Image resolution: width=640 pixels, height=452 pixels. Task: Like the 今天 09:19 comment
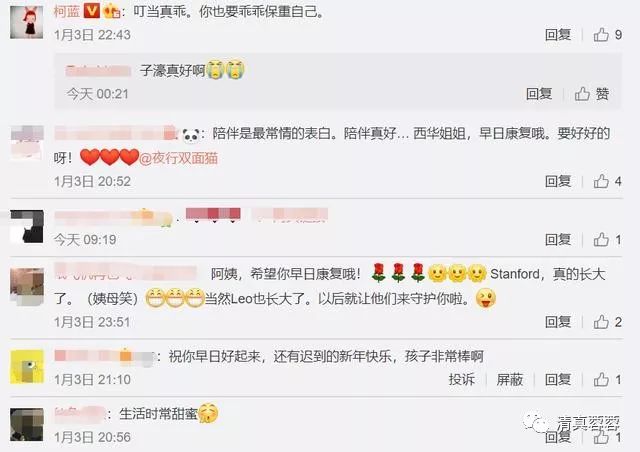coord(608,240)
